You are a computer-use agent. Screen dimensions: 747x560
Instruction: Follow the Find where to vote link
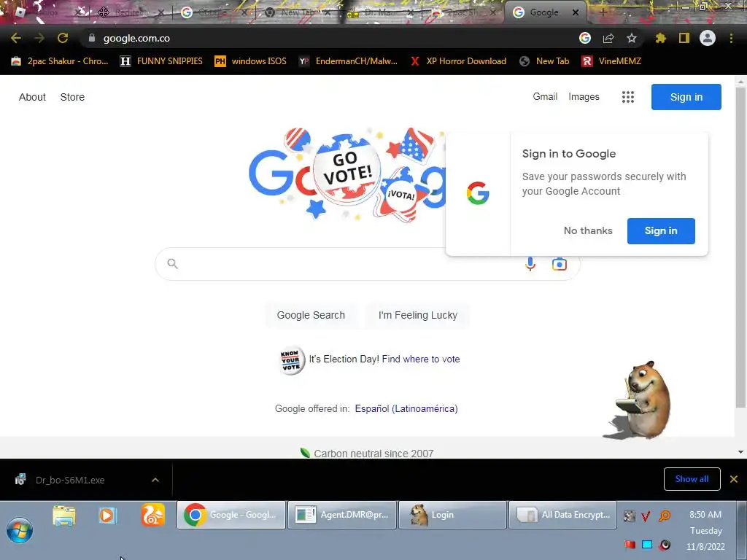421,359
